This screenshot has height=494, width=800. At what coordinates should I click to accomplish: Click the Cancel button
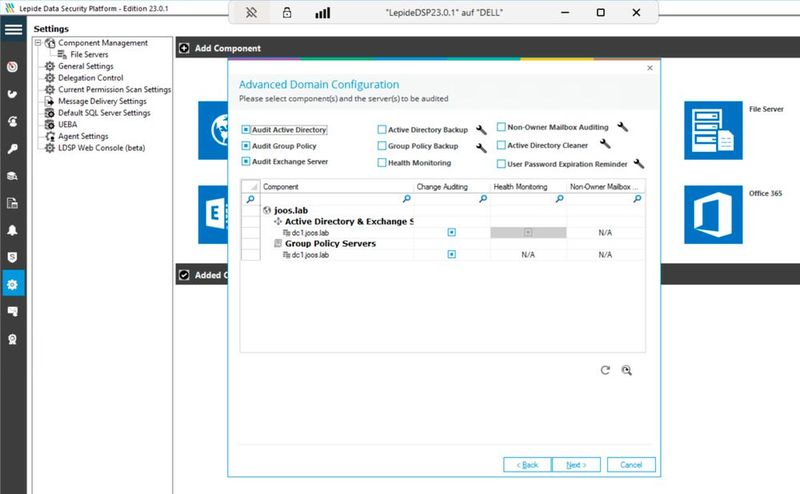631,465
